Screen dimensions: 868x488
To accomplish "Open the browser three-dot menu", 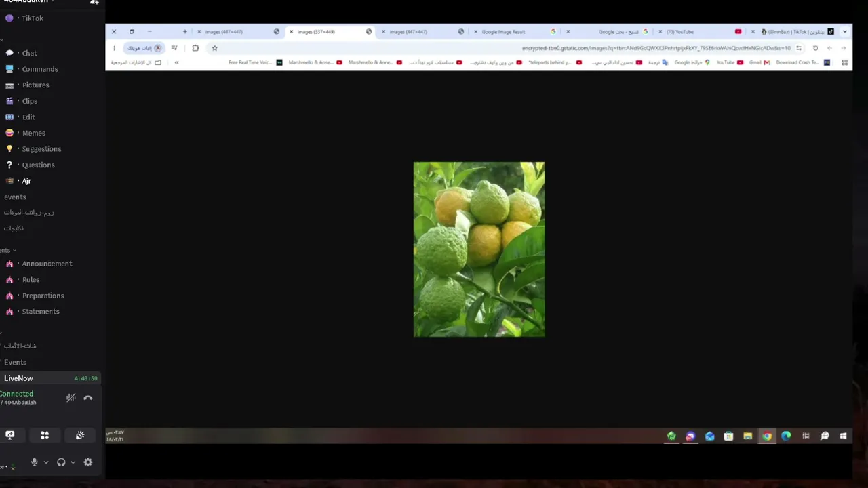I will tap(114, 48).
